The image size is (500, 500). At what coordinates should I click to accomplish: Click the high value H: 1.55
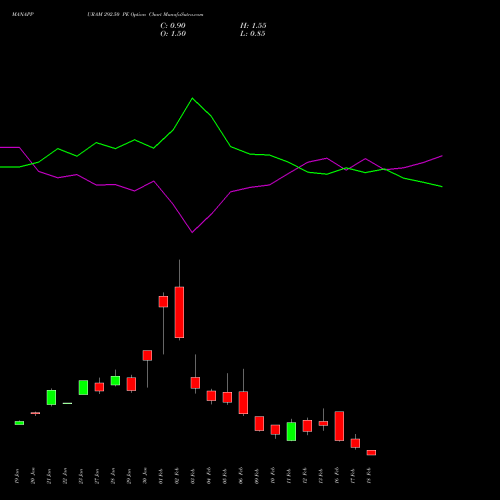click(x=253, y=26)
